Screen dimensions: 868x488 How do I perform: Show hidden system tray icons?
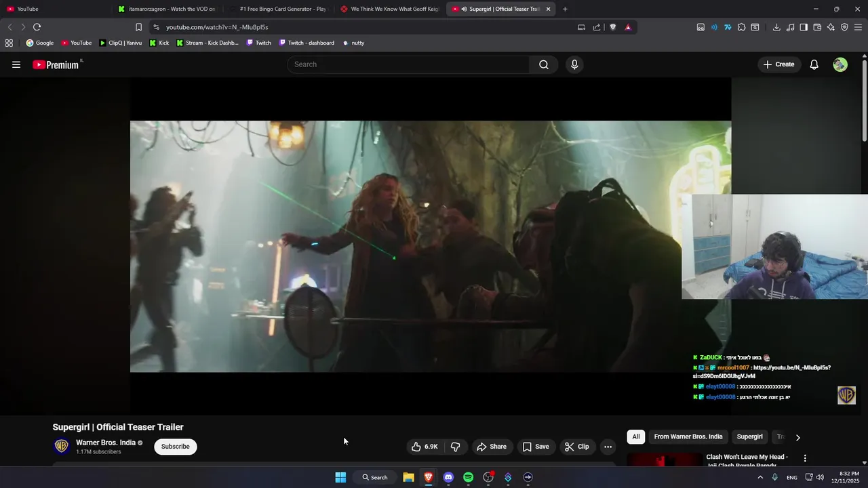click(x=760, y=477)
